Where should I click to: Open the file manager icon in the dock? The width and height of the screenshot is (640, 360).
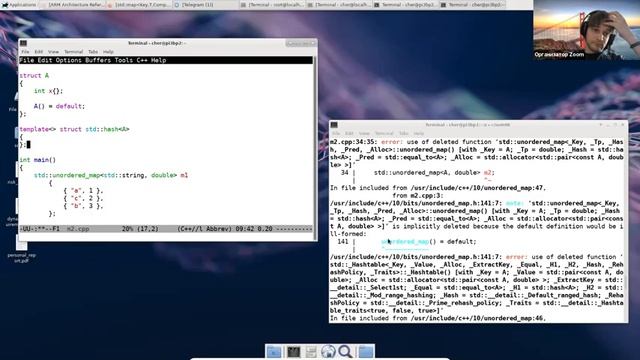point(274,351)
